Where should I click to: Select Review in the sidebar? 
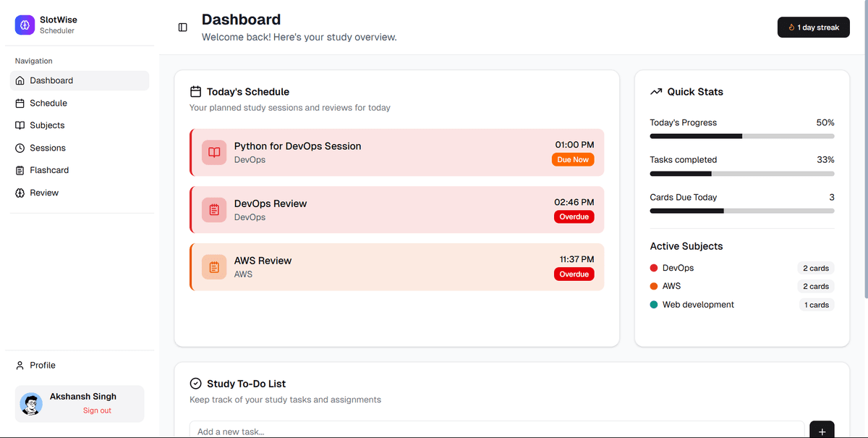pos(44,193)
